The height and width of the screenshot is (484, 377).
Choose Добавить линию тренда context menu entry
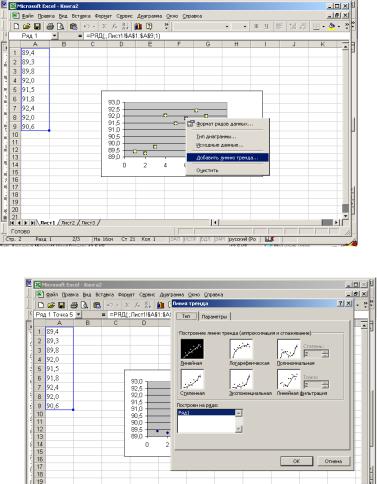(x=227, y=158)
